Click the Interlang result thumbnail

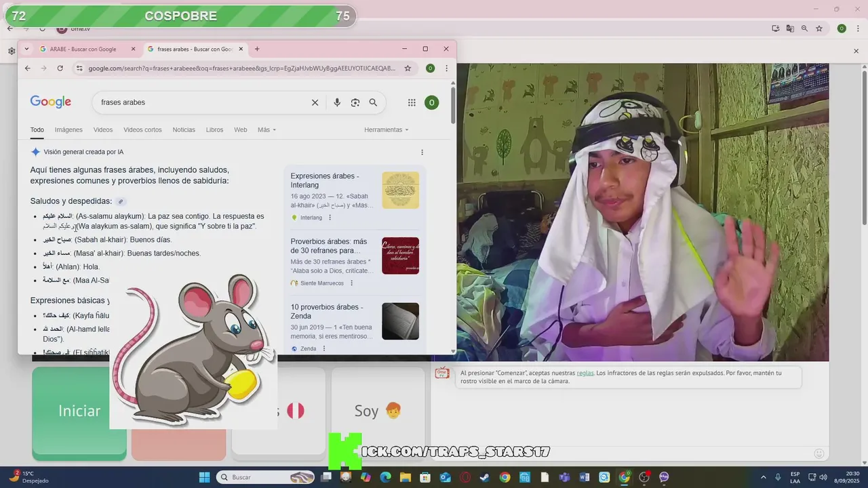(x=400, y=190)
